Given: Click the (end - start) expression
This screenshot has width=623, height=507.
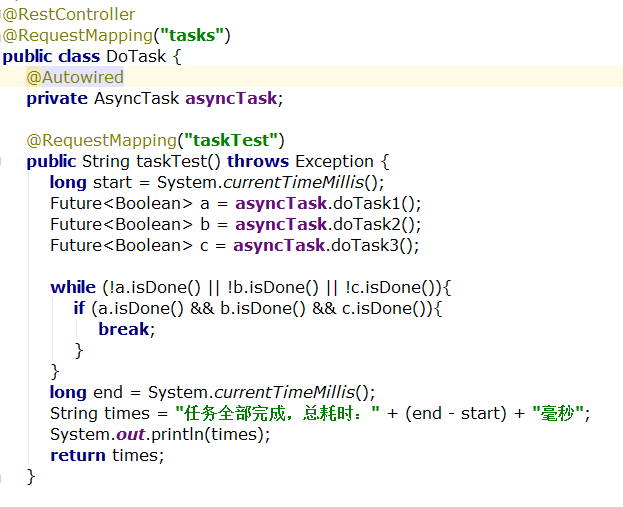Looking at the screenshot, I should coord(456,414).
